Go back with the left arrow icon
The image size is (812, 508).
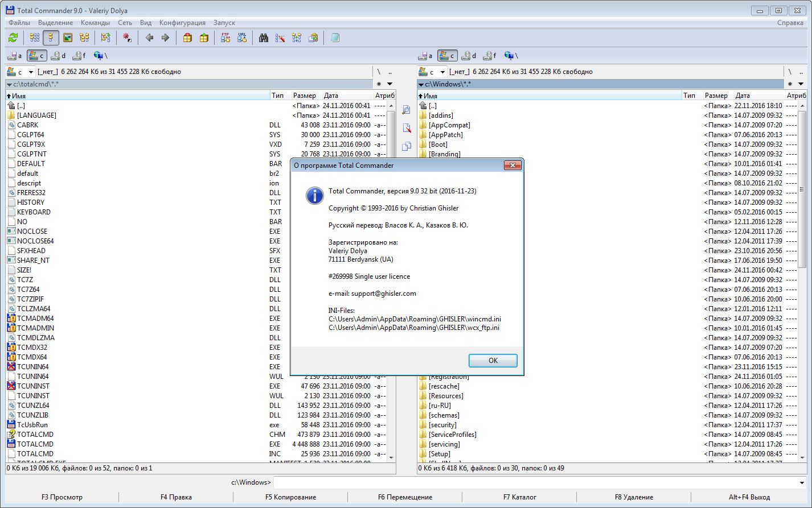coord(149,38)
